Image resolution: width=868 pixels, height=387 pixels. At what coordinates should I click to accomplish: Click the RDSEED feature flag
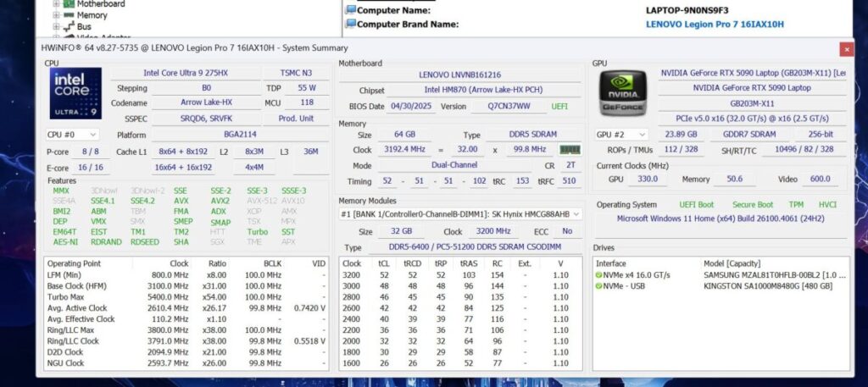144,241
